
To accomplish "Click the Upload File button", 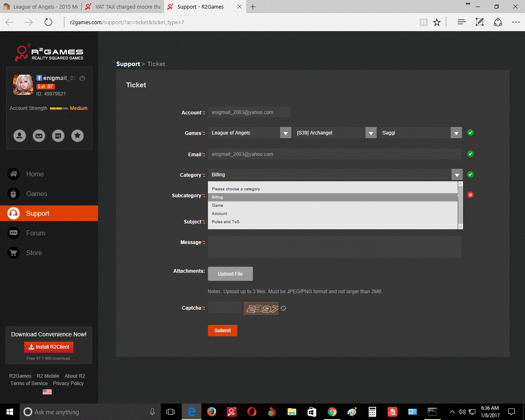I will coord(230,274).
